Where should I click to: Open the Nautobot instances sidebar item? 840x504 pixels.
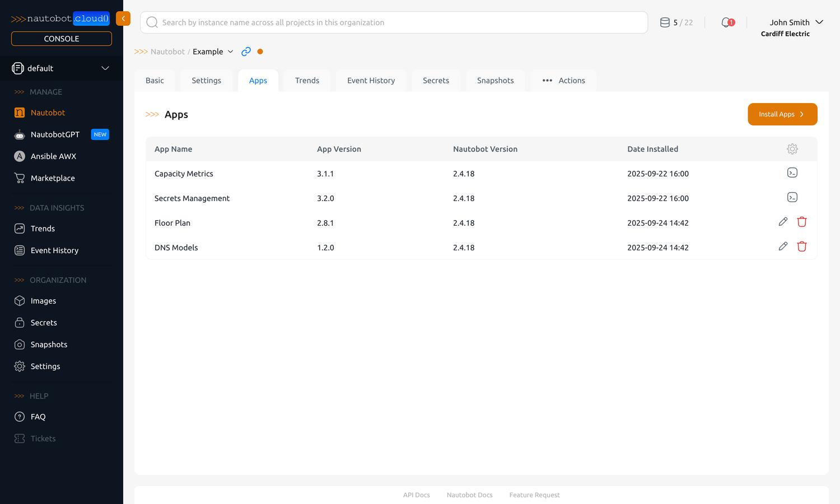point(48,113)
